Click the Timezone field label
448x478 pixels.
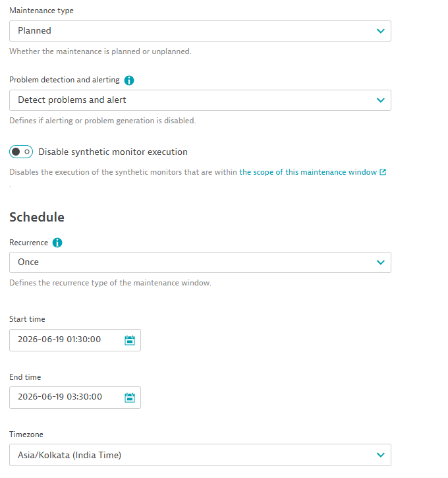point(26,434)
